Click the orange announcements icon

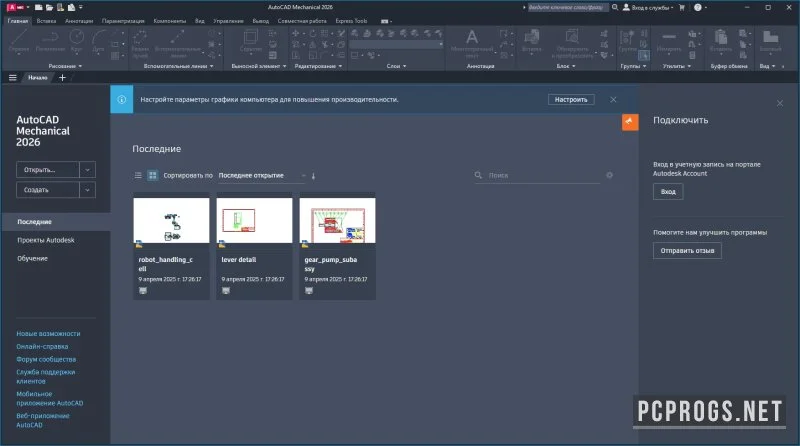click(630, 121)
